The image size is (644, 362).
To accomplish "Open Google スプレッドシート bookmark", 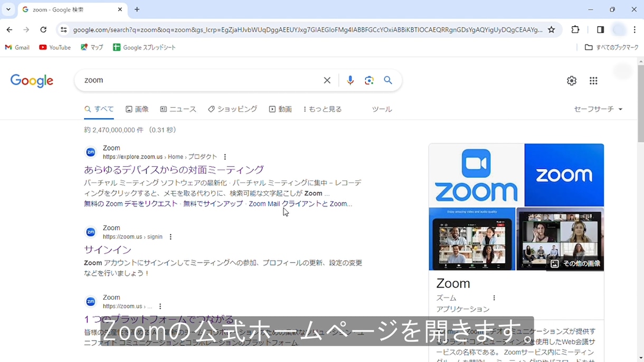I will (x=144, y=47).
